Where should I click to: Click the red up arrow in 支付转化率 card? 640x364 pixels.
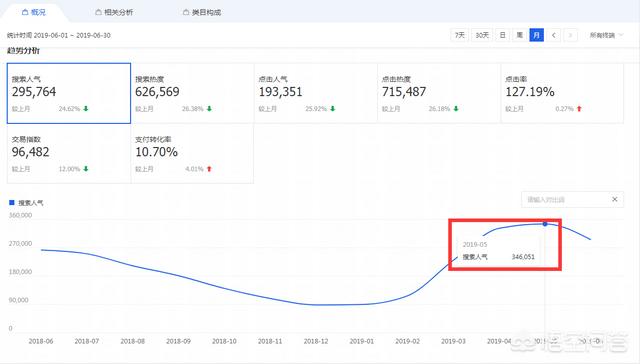point(209,169)
